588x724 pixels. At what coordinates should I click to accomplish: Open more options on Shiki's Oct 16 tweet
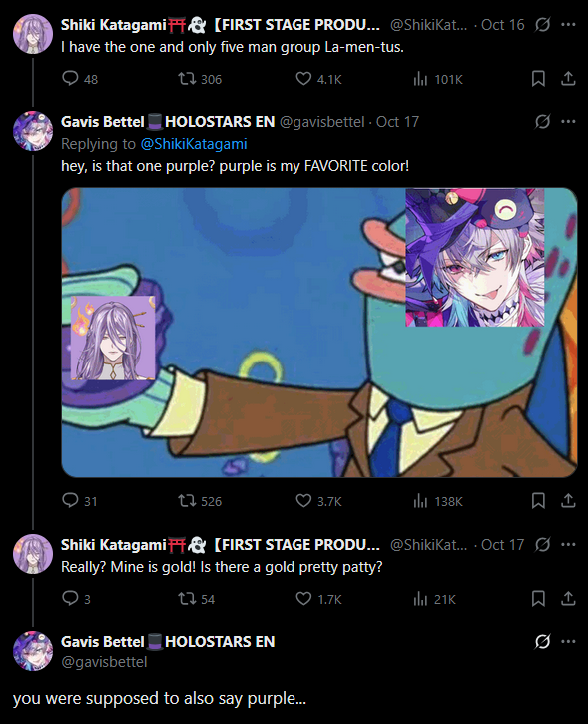[568, 25]
